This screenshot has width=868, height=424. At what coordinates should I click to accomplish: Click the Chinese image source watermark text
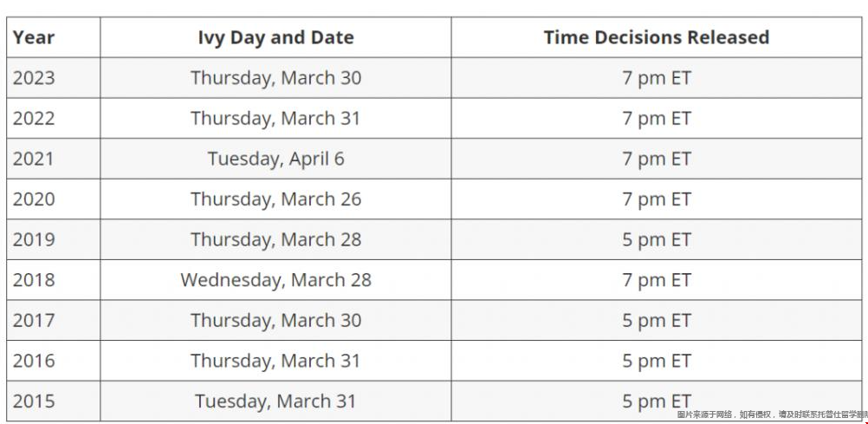tap(772, 414)
